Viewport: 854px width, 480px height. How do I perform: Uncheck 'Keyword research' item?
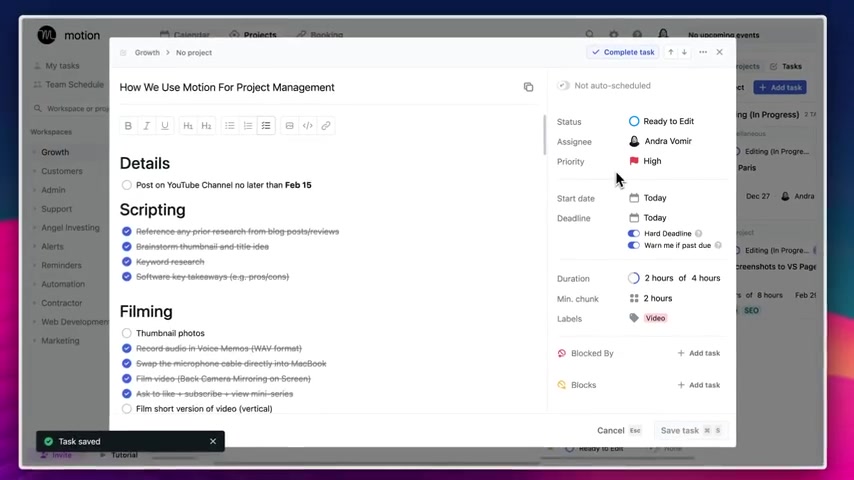point(127,262)
